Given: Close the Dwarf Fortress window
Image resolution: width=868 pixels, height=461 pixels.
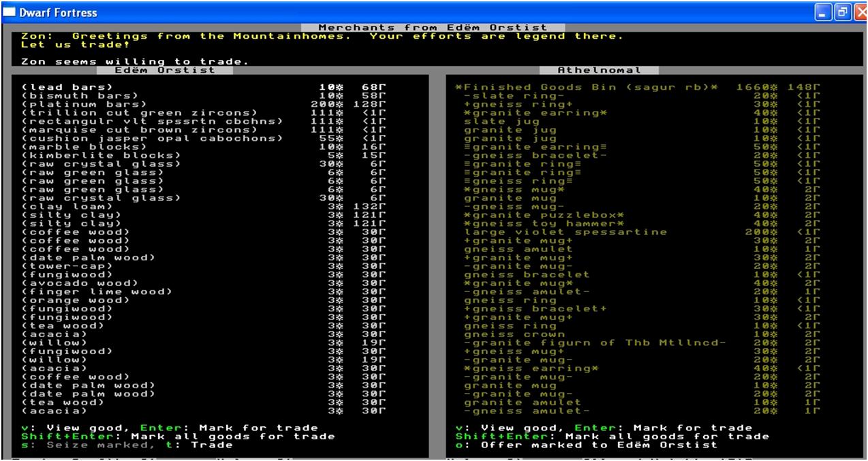Looking at the screenshot, I should (861, 12).
